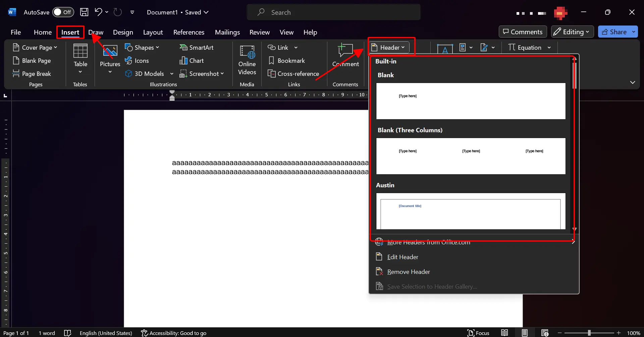Click the Print Layout view icon

(x=525, y=333)
